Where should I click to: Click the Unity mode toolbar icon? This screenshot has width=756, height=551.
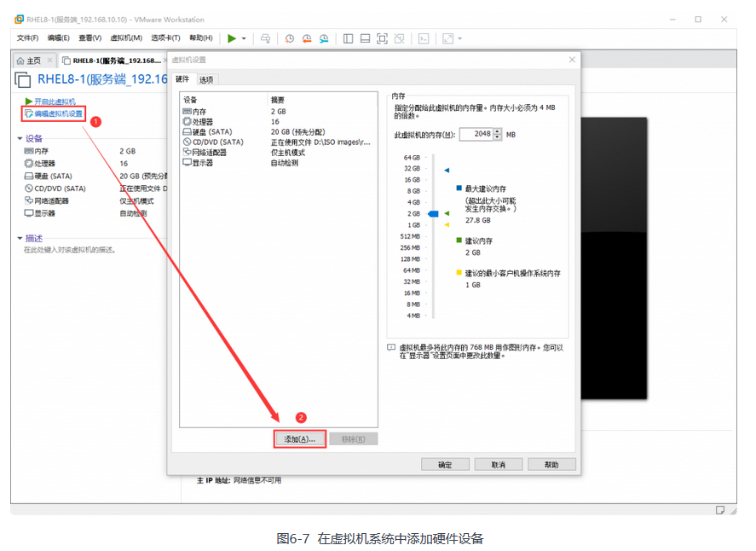pos(399,38)
